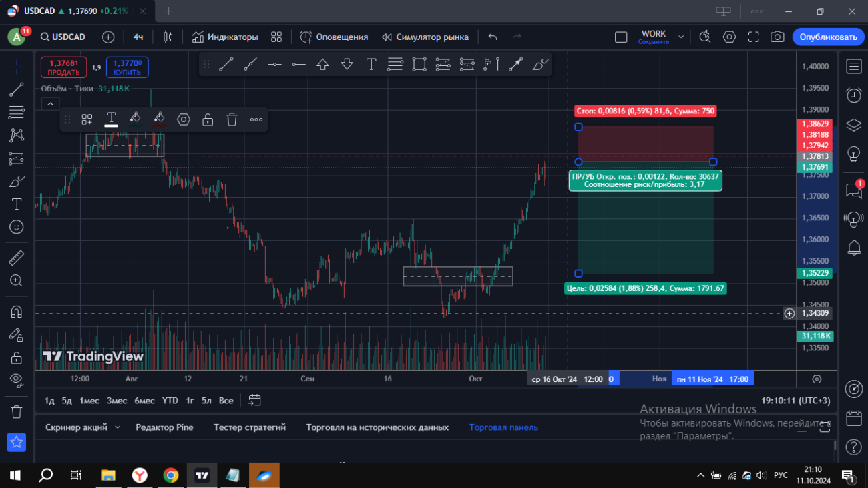Select the Trend Line tool in favorites toolbar
The image size is (868, 488).
click(226, 64)
